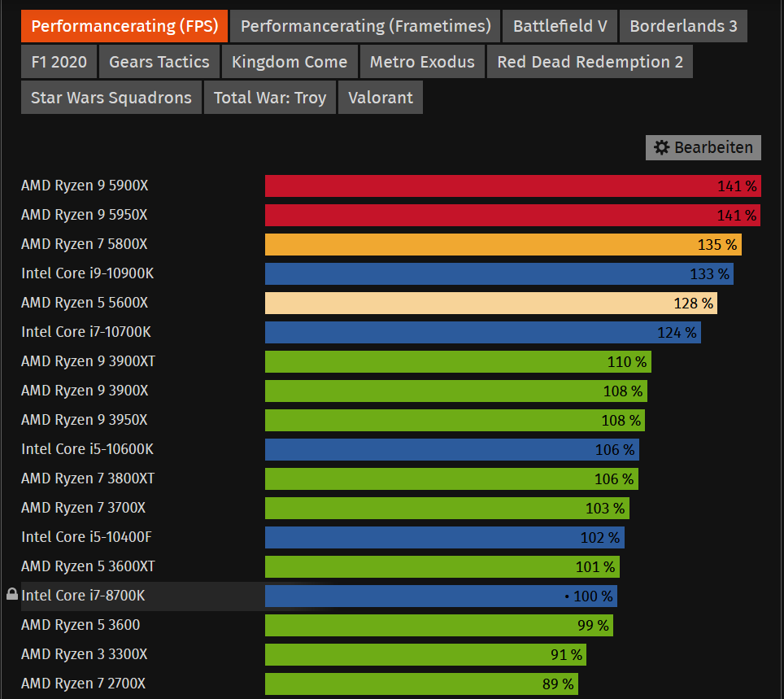Viewport: 784px width, 699px height.
Task: Click the green 91 % bar
Action: (425, 654)
